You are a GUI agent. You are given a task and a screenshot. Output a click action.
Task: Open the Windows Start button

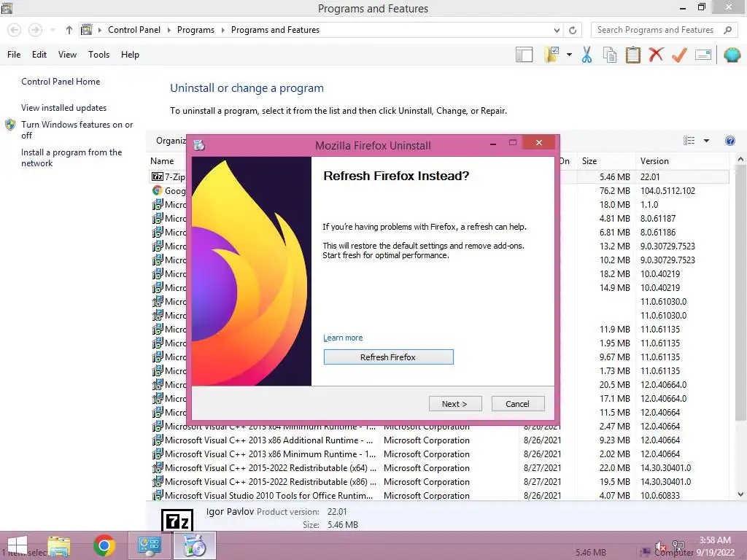click(x=18, y=545)
